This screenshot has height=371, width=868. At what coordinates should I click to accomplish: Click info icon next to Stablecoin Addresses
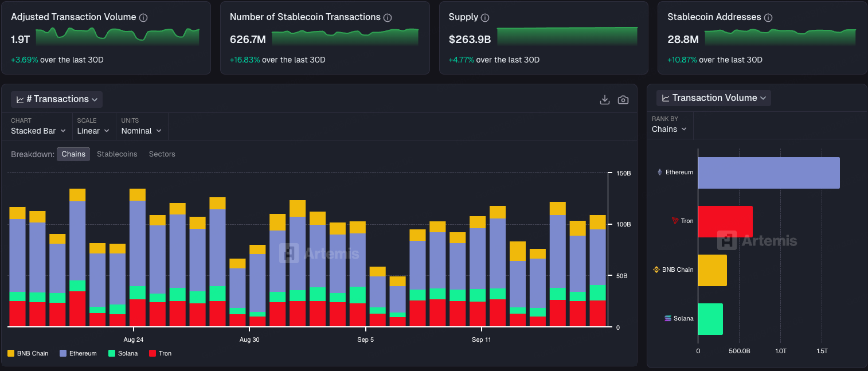[768, 18]
